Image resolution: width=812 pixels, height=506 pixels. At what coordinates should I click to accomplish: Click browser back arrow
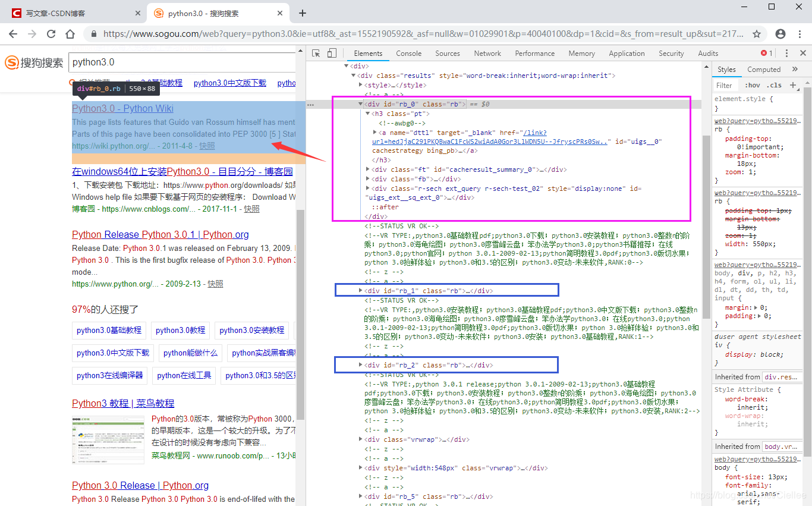pyautogui.click(x=14, y=34)
